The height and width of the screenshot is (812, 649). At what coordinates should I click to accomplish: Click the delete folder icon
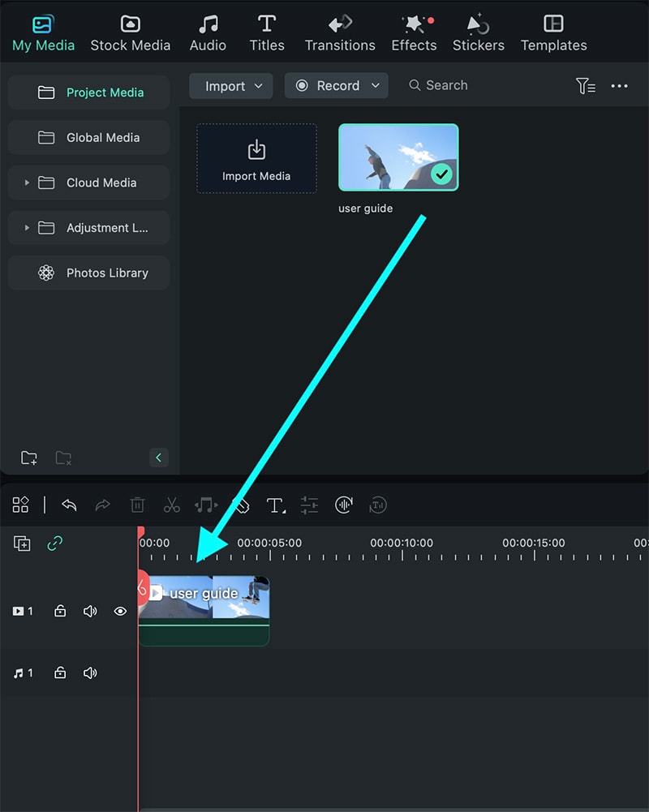(x=63, y=458)
